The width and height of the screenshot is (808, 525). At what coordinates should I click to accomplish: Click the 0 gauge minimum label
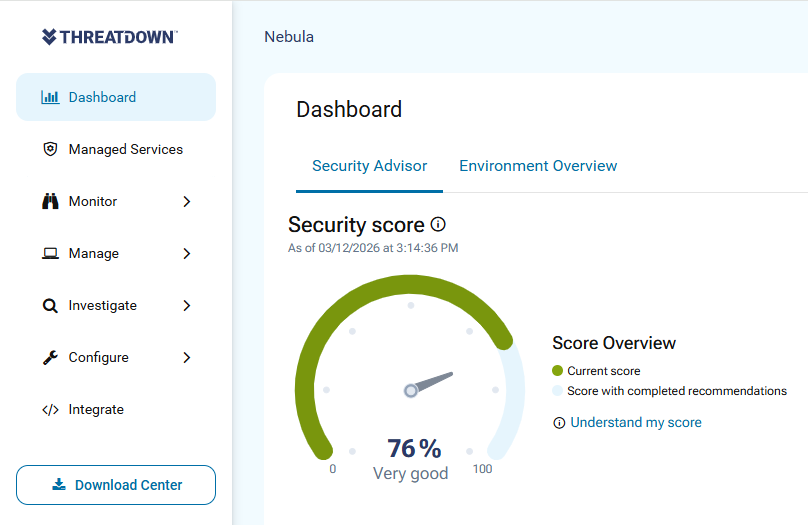pos(333,469)
